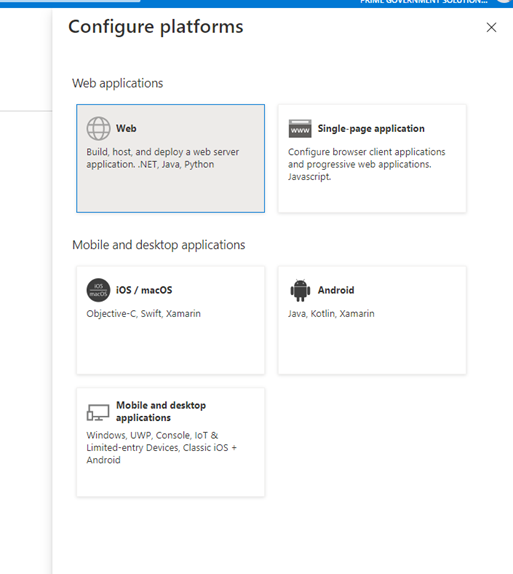The width and height of the screenshot is (513, 574).
Task: Click the www icon for Single-page application
Action: [300, 128]
